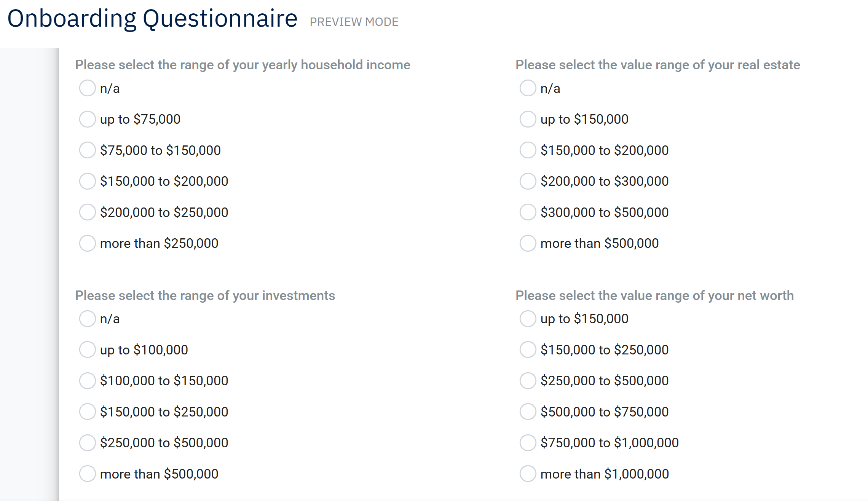Select investments $100,000 to $150,000
The image size is (868, 501).
87,381
